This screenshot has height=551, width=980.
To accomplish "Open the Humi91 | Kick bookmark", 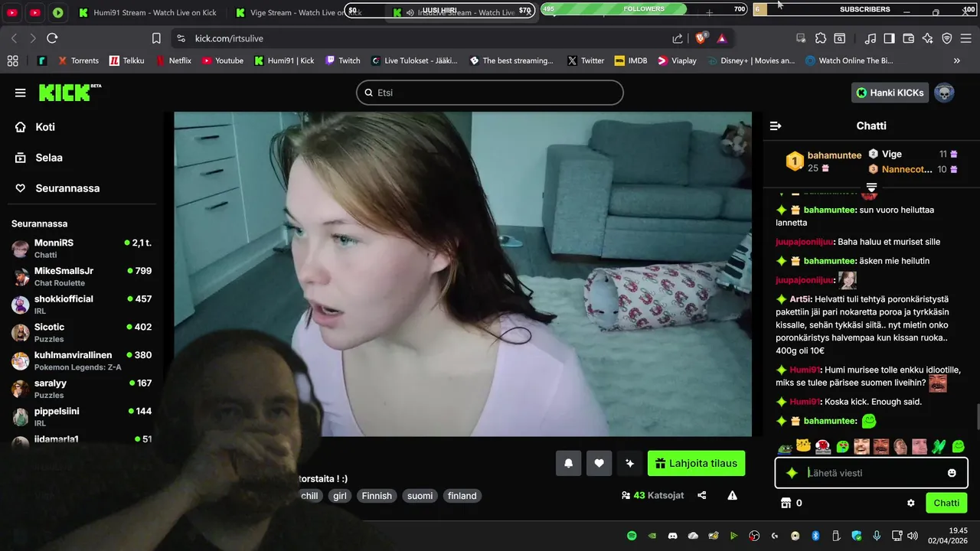I will 284,60.
